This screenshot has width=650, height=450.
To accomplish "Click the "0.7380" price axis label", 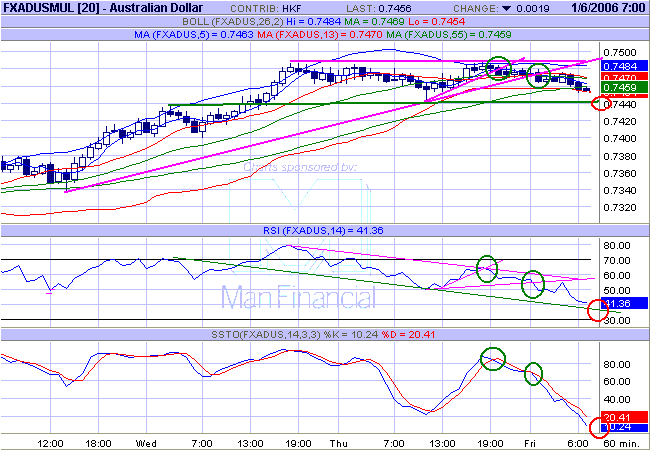I will 619,156.
